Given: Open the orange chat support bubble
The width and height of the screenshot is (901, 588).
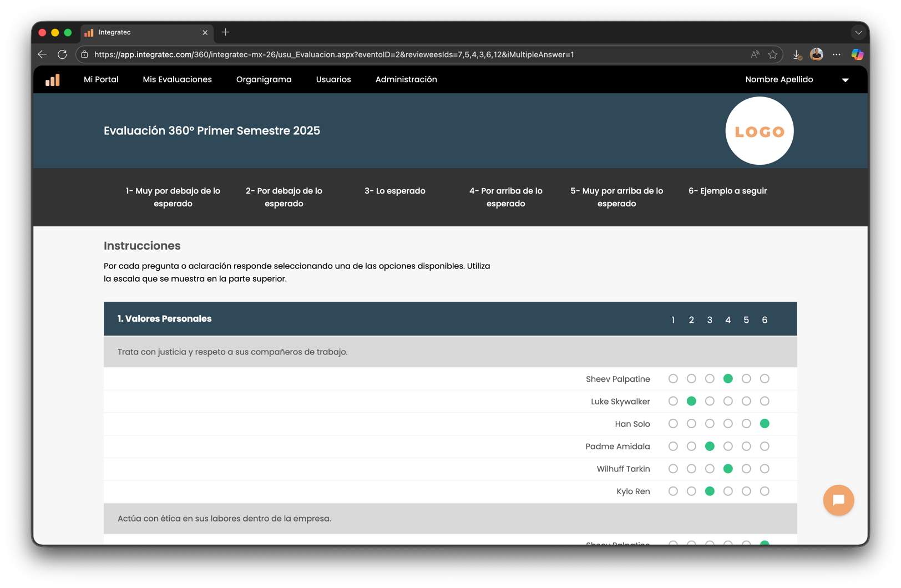Looking at the screenshot, I should (x=838, y=500).
